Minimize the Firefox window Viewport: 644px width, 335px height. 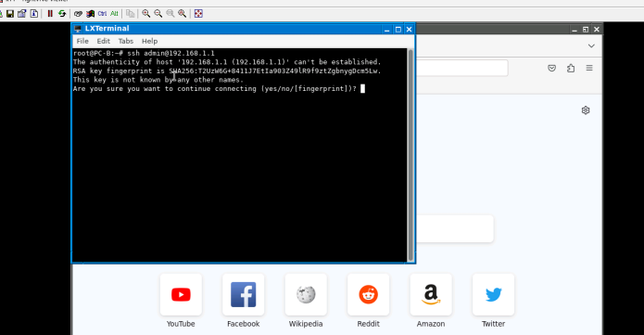[x=575, y=29]
